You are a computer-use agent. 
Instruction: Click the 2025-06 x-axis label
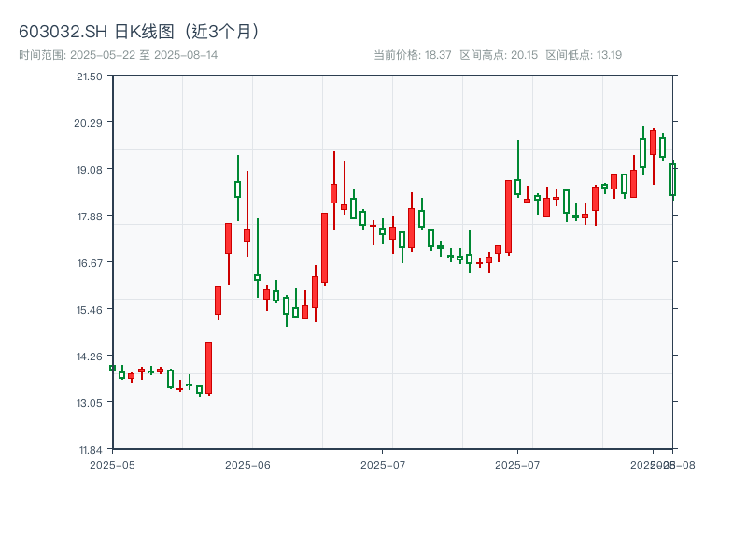tap(247, 465)
